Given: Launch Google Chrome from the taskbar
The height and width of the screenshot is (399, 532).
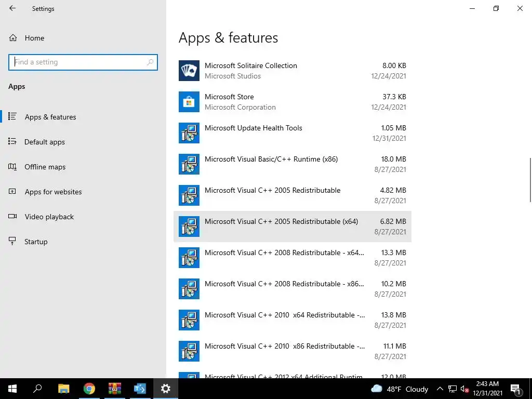Looking at the screenshot, I should (x=89, y=389).
